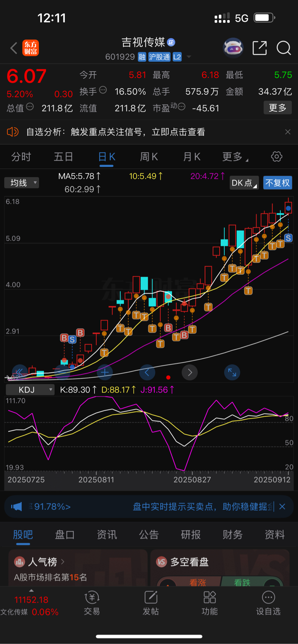Viewport: 298px width, 644px height.
Task: Tap the share icon
Action: (260, 48)
